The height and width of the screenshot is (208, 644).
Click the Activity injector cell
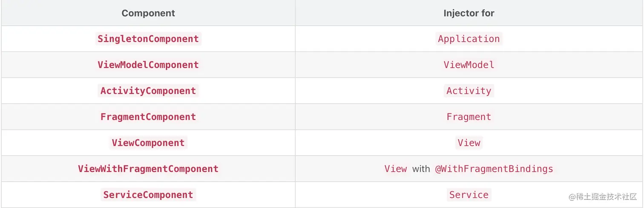tap(469, 91)
